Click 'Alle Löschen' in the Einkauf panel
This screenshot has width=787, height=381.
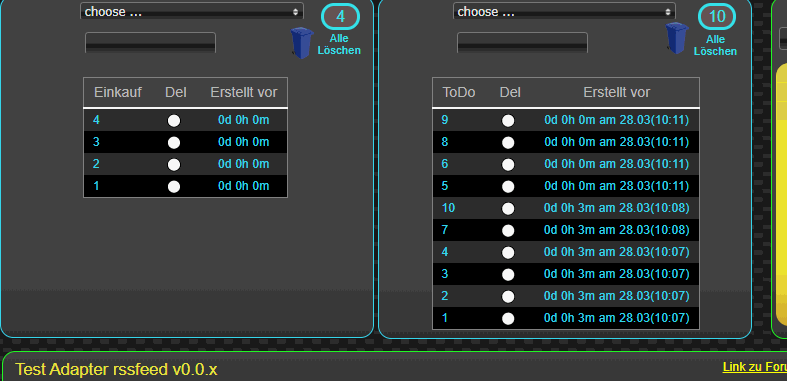(x=339, y=45)
